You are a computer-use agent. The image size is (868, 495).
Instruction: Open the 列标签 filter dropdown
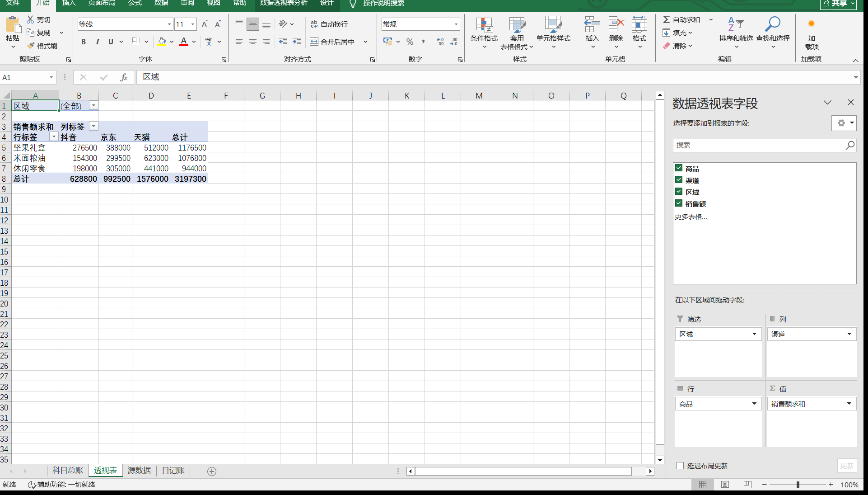click(x=93, y=126)
